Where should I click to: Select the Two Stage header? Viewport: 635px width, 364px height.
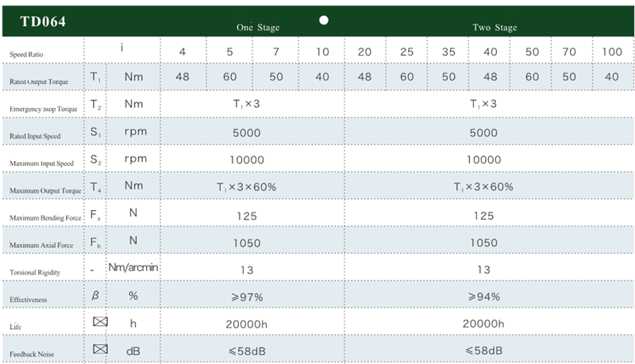click(x=495, y=28)
